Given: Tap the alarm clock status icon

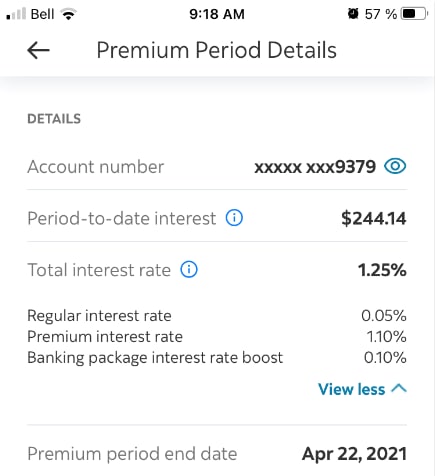Looking at the screenshot, I should (353, 14).
